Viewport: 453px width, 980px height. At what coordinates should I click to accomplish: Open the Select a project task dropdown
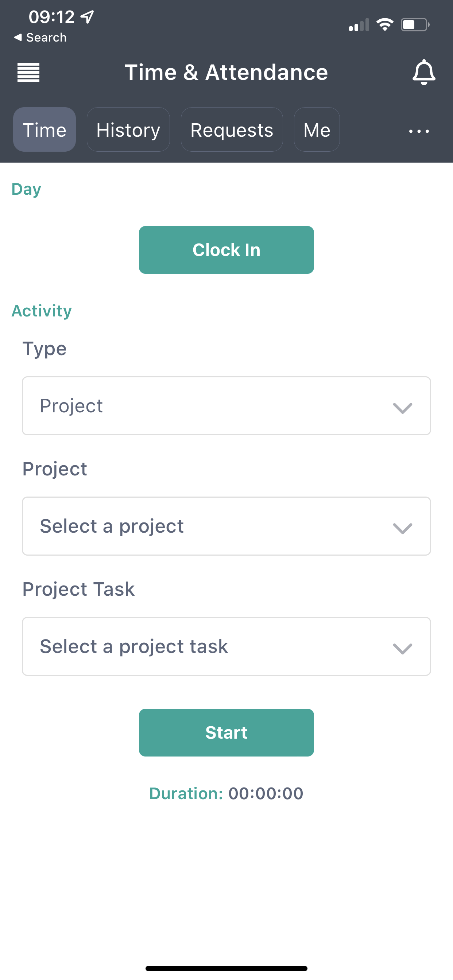coord(226,646)
